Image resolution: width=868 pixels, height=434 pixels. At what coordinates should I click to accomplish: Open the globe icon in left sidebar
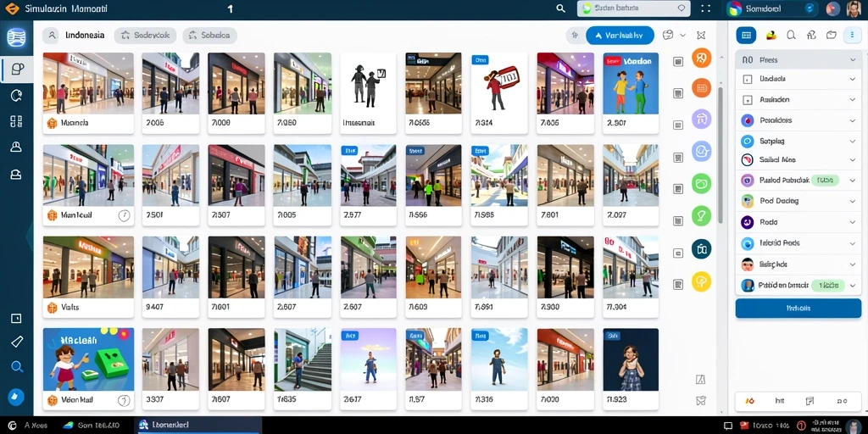tap(16, 37)
